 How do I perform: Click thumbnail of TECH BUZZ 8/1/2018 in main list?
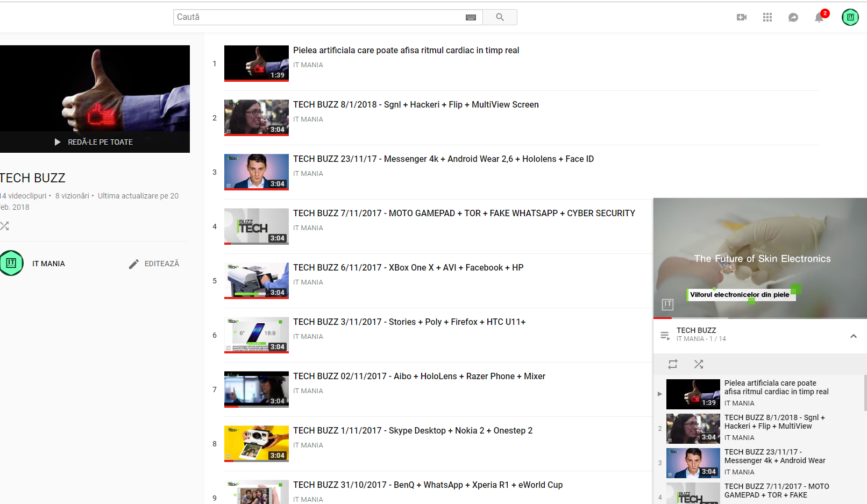tap(257, 118)
